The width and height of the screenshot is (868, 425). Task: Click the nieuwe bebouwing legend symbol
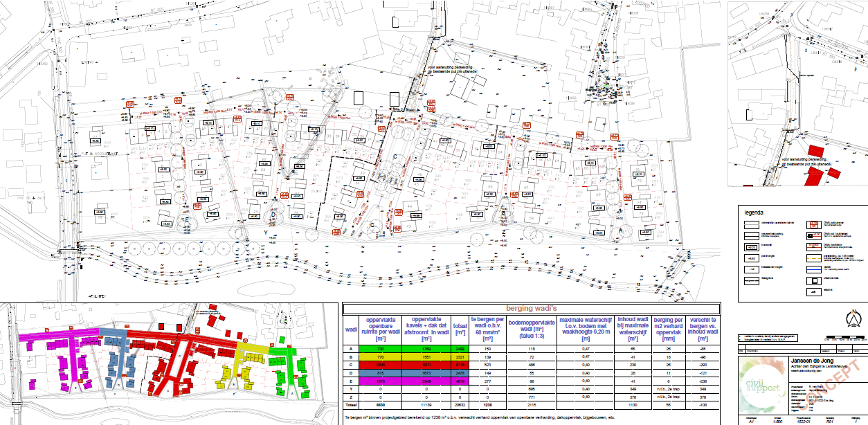752,235
